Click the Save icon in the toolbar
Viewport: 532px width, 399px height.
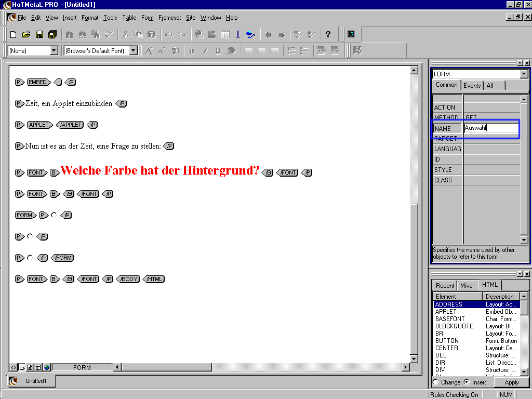[x=39, y=35]
